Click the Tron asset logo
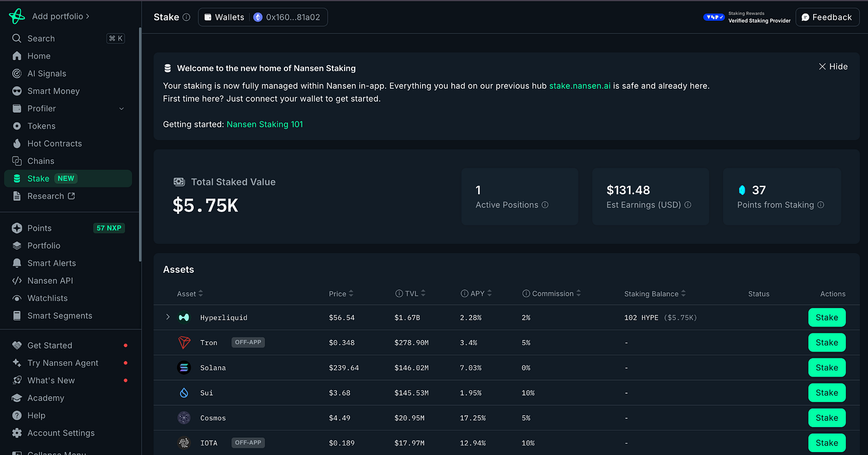 tap(184, 342)
